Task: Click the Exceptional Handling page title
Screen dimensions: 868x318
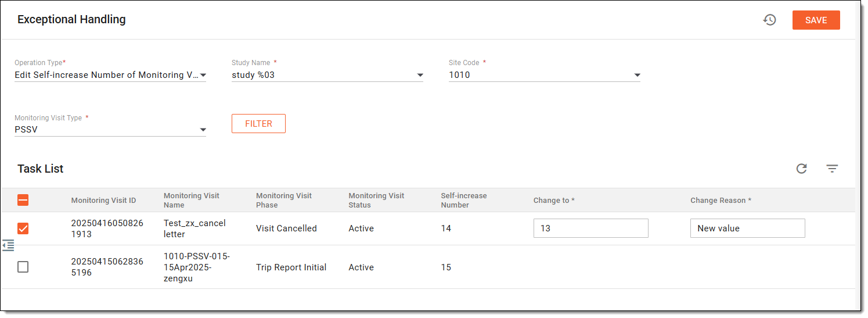Action: point(71,19)
